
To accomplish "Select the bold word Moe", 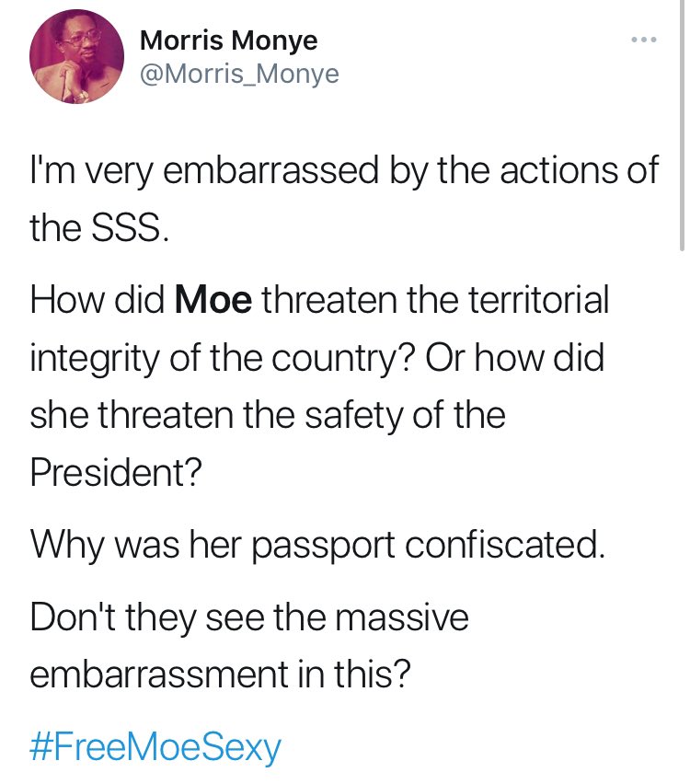I will 213,300.
